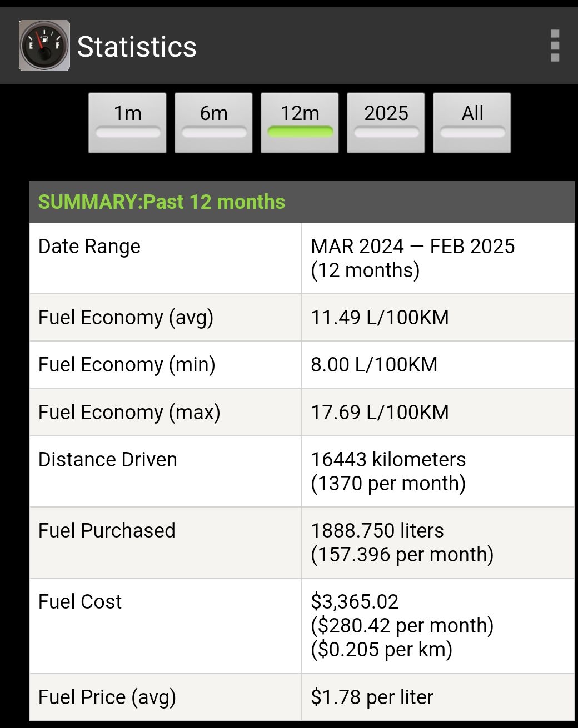Select the 11.49 L/100KM value
578x728 pixels.
pyautogui.click(x=380, y=318)
